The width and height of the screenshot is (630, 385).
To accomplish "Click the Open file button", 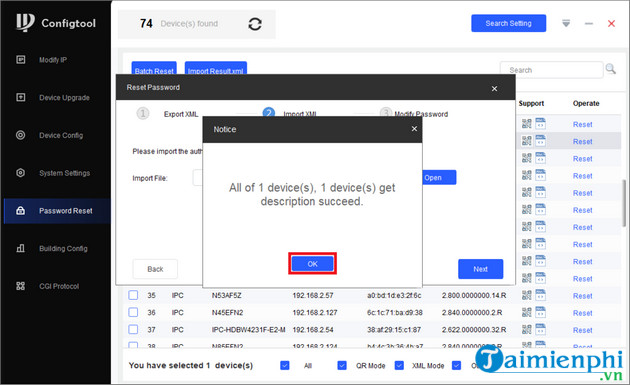I will click(x=438, y=177).
